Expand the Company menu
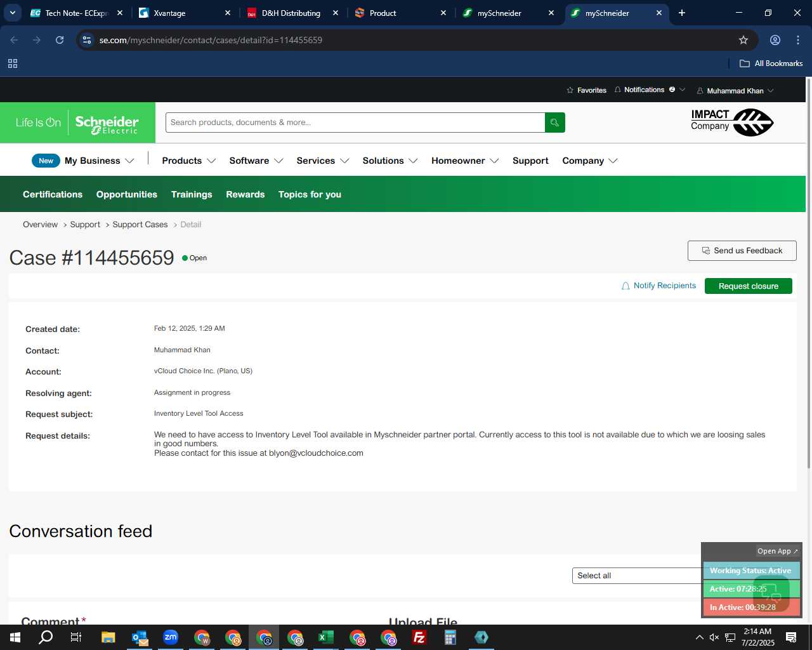This screenshot has width=812, height=650. pos(590,161)
